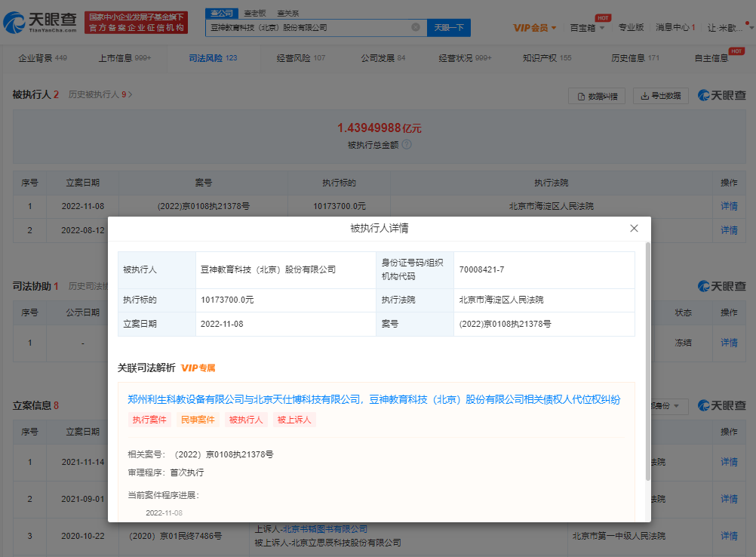The width and height of the screenshot is (756, 557).
Task: Click the 执行案件 tag
Action: coord(149,420)
